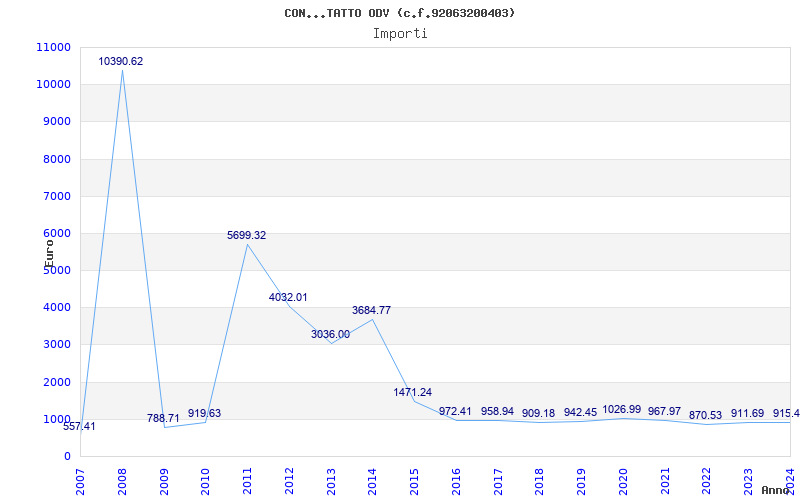This screenshot has width=800, height=500.
Task: Click the x-axis year 2008
Action: point(122,482)
